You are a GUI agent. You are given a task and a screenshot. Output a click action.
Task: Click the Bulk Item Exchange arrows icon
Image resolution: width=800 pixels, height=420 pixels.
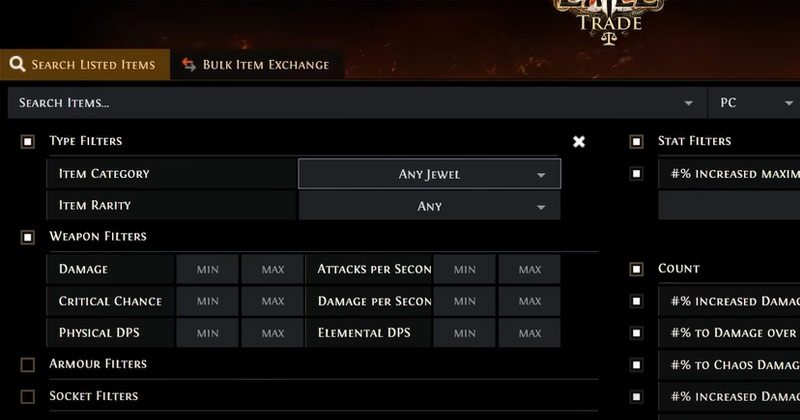coord(189,65)
